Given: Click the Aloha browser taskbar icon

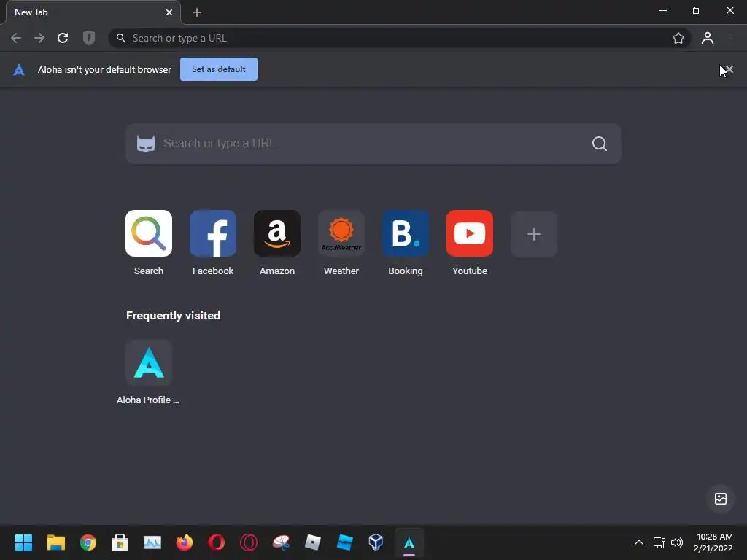Looking at the screenshot, I should pyautogui.click(x=409, y=542).
